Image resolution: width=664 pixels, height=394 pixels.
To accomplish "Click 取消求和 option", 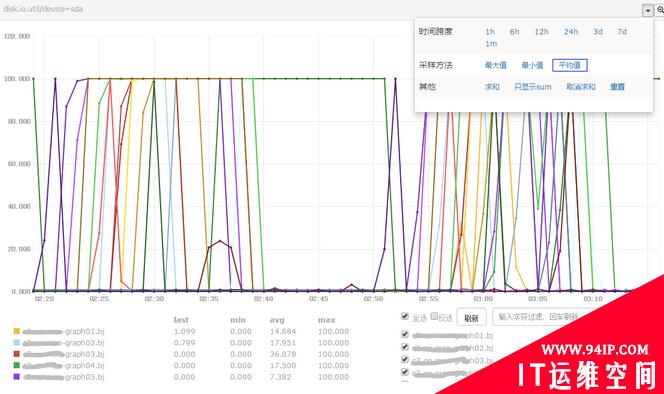I will (x=581, y=87).
